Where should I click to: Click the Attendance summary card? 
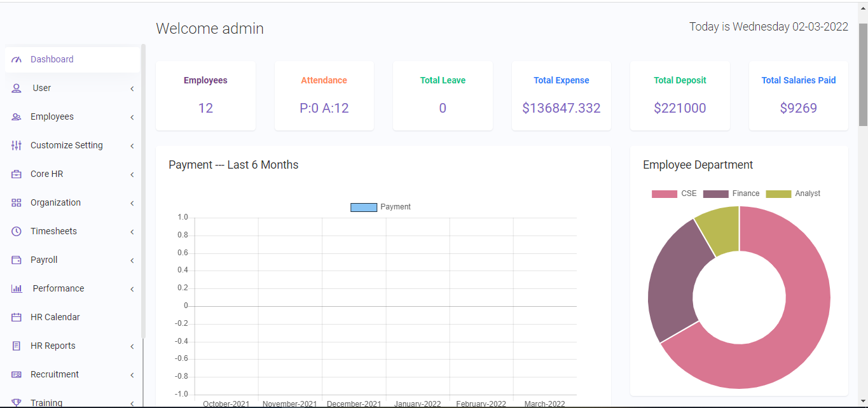[x=324, y=96]
